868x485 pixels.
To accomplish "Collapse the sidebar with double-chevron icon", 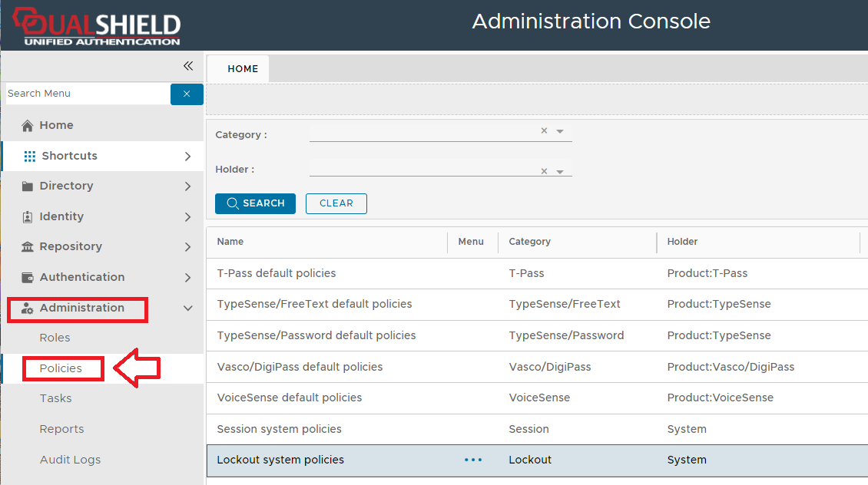I will pyautogui.click(x=187, y=66).
